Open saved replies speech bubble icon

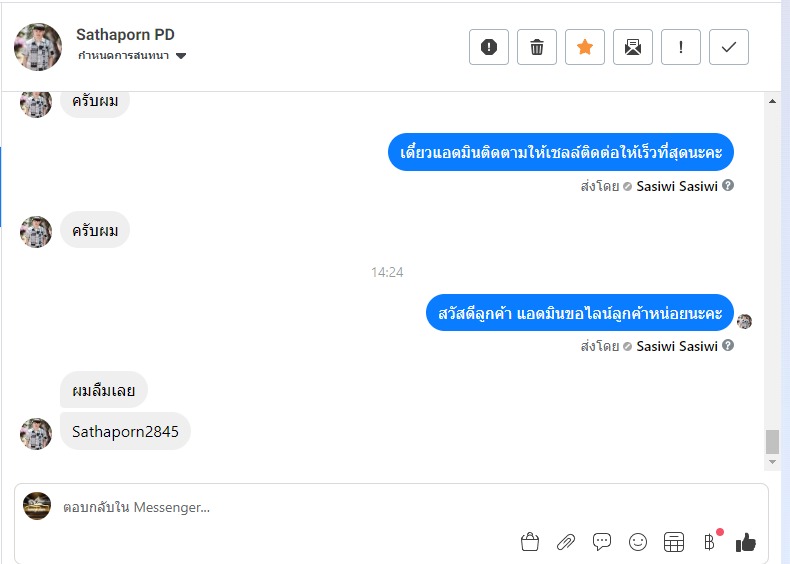602,542
